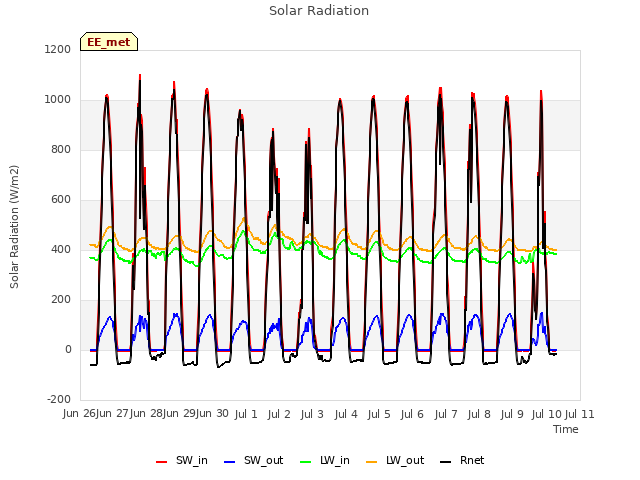Click the Jun 30 x-axis tick label
Image resolution: width=640 pixels, height=480 pixels.
pyautogui.click(x=212, y=414)
